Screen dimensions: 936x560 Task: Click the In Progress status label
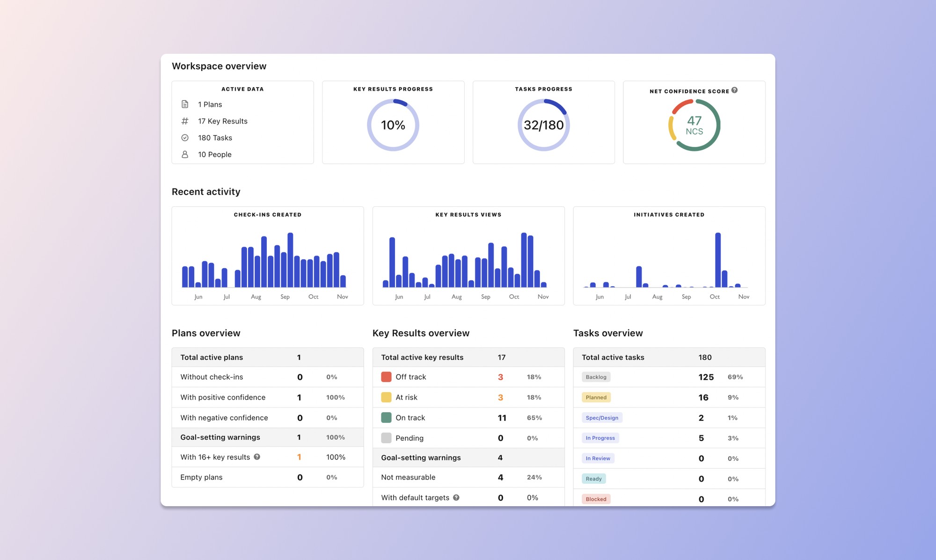(x=600, y=438)
